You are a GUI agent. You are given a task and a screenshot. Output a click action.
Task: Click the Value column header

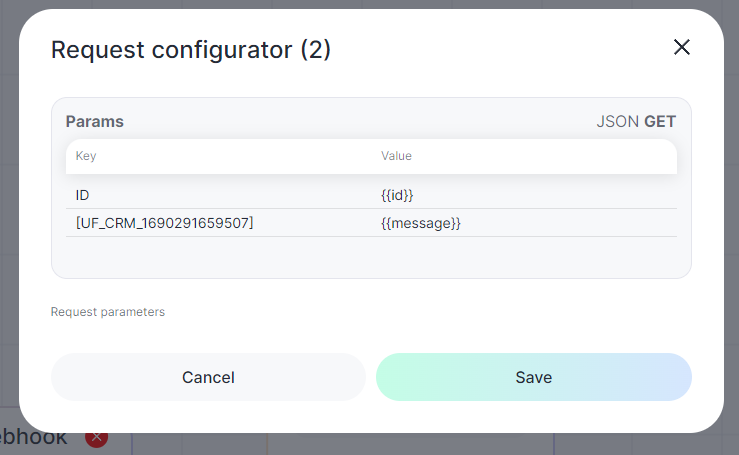point(396,156)
